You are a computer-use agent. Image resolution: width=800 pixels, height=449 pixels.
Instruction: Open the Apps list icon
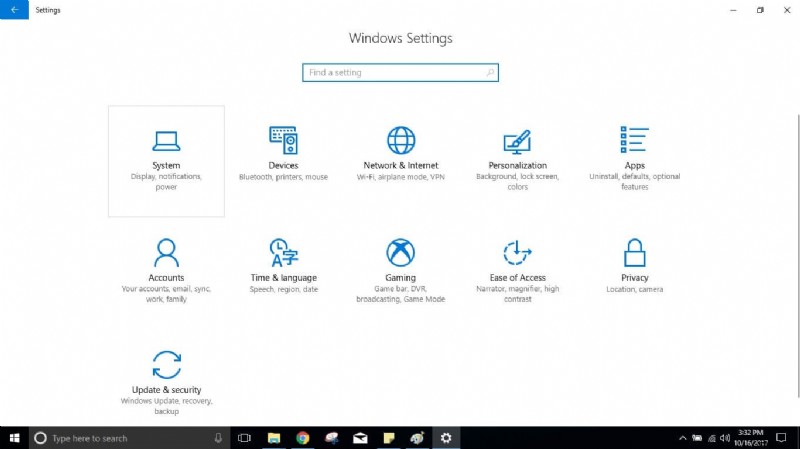tap(634, 139)
